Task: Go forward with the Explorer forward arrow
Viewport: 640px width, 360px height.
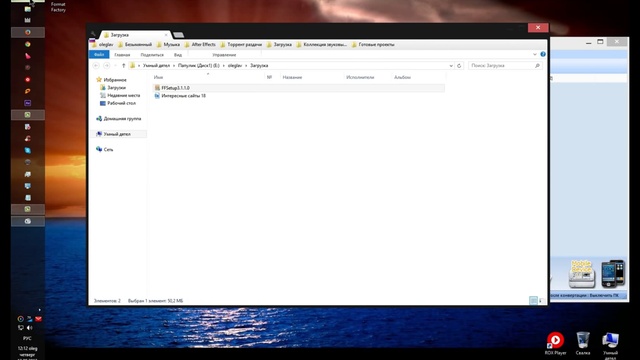Action: 107,65
